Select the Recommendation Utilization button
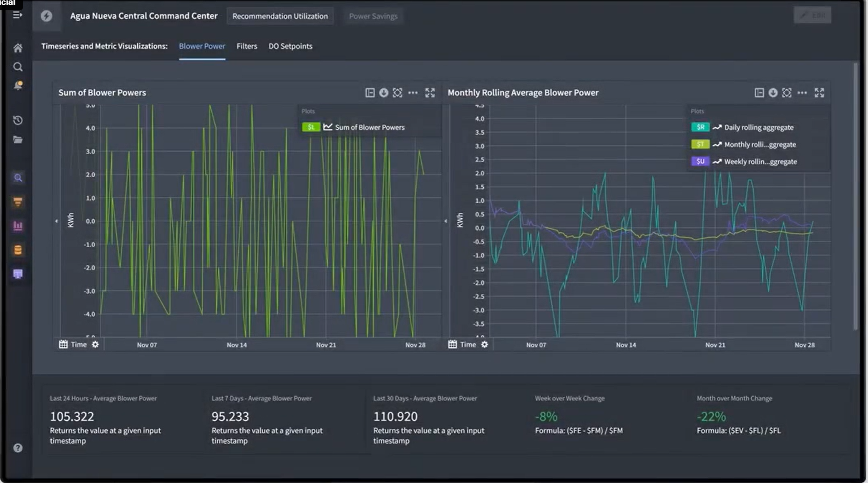868x483 pixels. pos(280,16)
